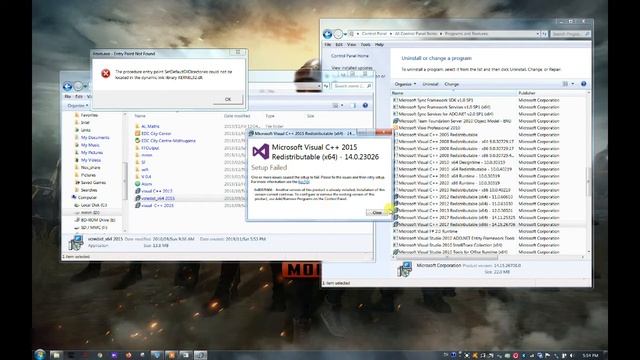Viewport: 640px width, 360px height.
Task: Click the Search Programs input field
Action: click(x=570, y=34)
